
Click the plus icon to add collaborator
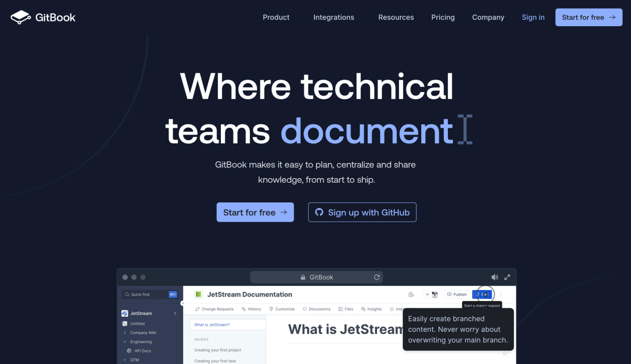[427, 295]
